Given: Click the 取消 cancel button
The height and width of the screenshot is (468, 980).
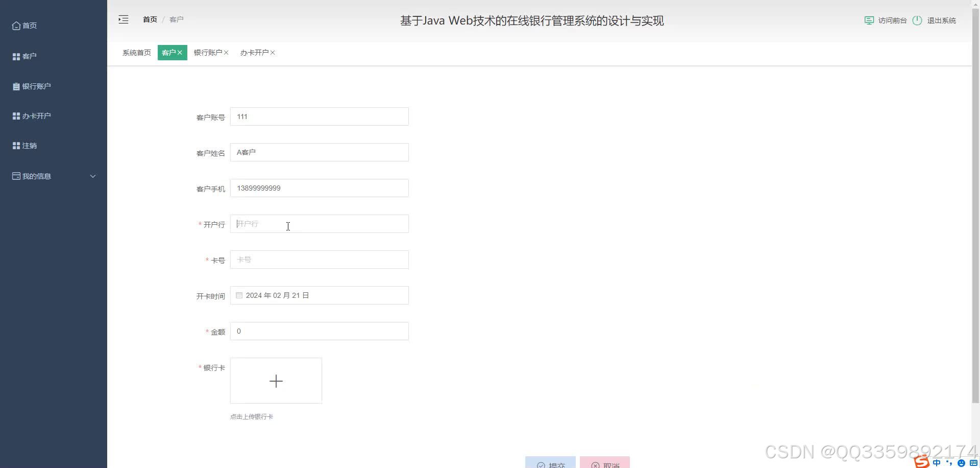Looking at the screenshot, I should pyautogui.click(x=605, y=462).
